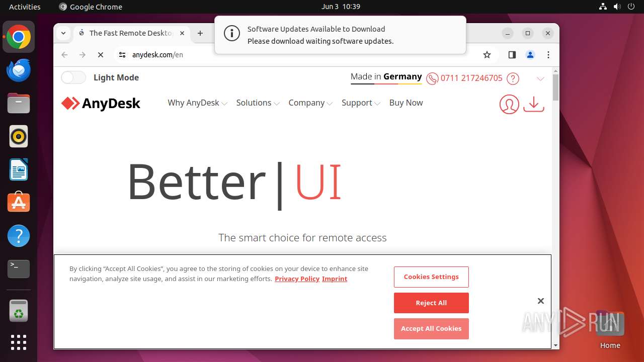Screen dimensions: 644x362
Task: Open Ubuntu Software from the dock
Action: click(19, 203)
